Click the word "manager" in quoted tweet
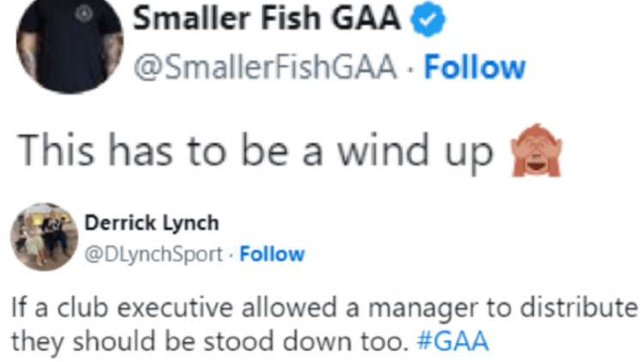The height and width of the screenshot is (362, 644). point(432,307)
